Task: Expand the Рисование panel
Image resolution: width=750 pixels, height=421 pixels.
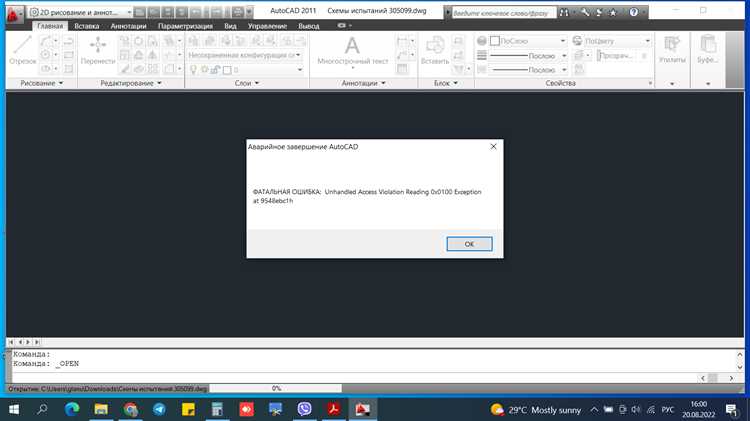Action: (42, 83)
